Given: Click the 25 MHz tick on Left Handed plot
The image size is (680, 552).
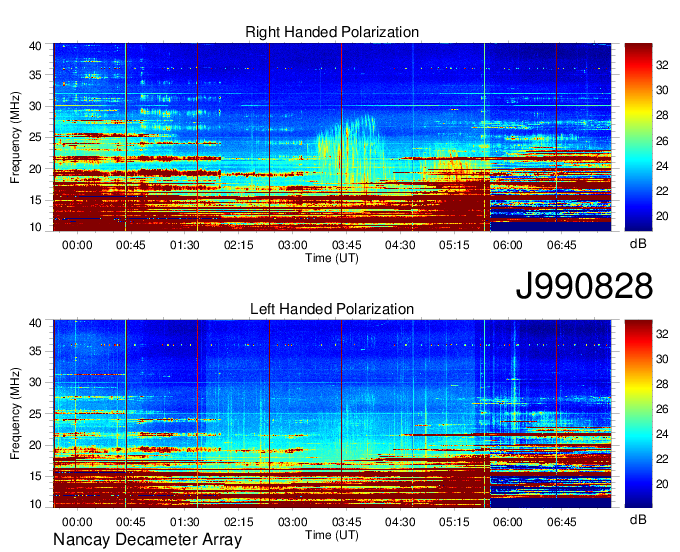Looking at the screenshot, I should [x=35, y=414].
